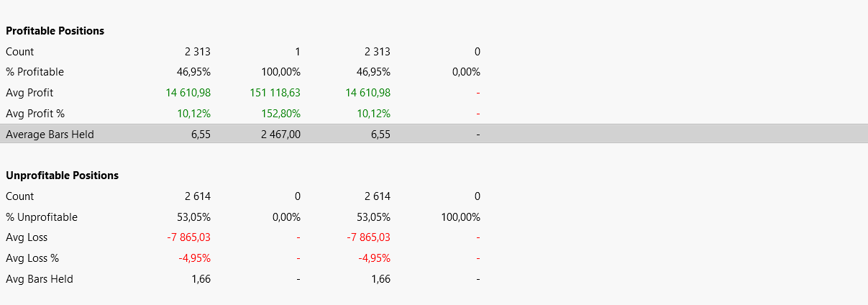868x305 pixels.
Task: Click the Avg Loss % row label
Action: coord(33,258)
